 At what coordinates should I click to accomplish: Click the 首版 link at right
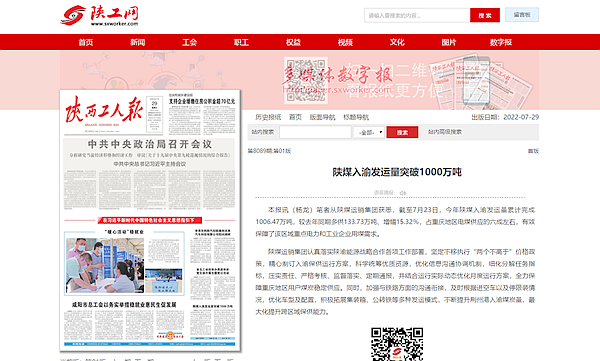tap(533, 151)
